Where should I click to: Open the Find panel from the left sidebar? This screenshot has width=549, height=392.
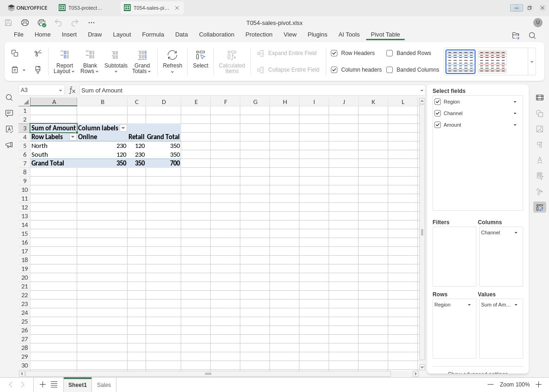click(x=9, y=98)
